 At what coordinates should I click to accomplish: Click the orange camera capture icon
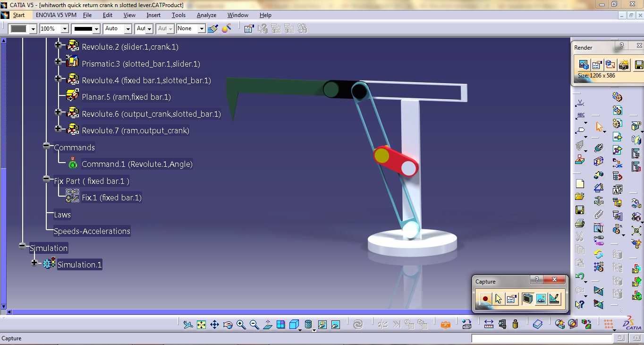445,325
